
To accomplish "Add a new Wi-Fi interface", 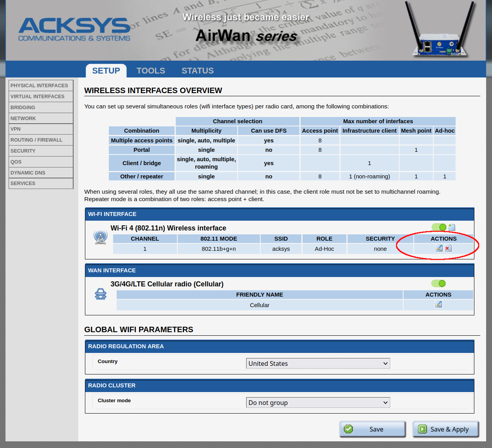I will (x=452, y=227).
